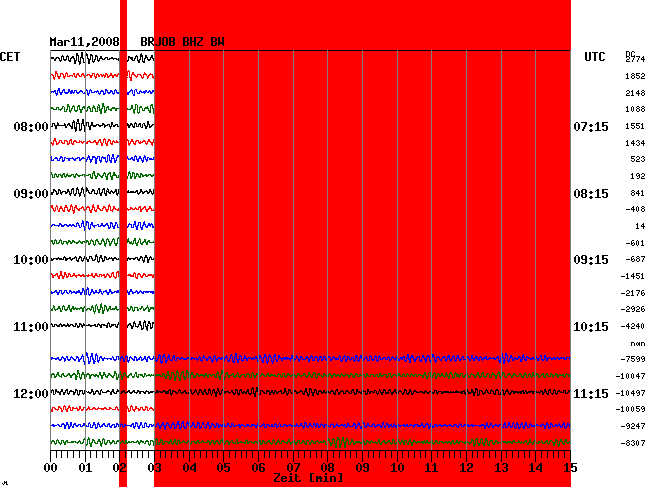Click the DC offset value '14'
This screenshot has width=650, height=494.
tap(640, 226)
